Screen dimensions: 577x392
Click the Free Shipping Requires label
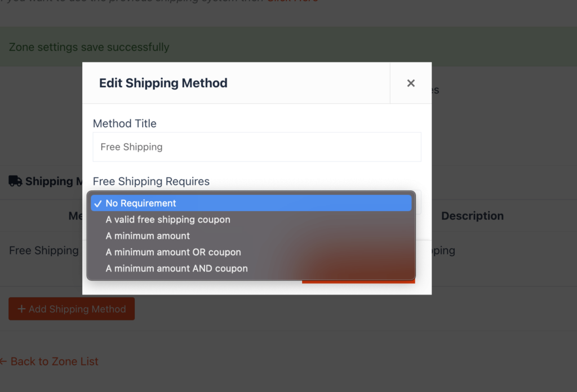151,181
